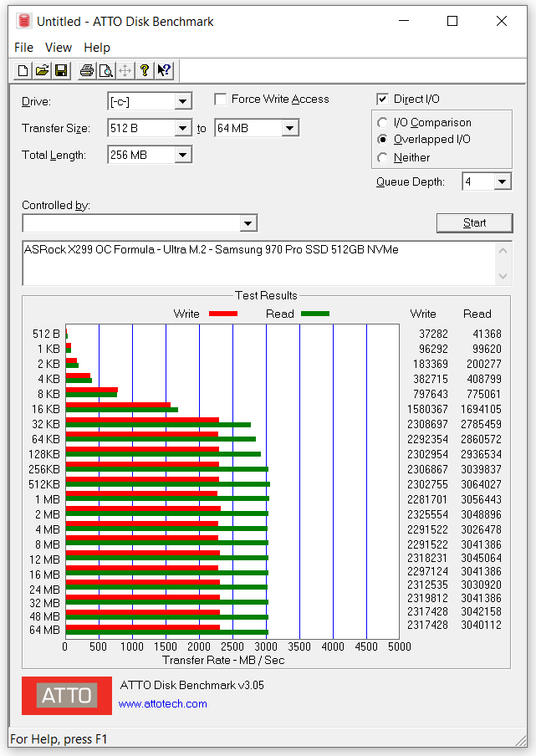Open the Help menu

pyautogui.click(x=97, y=48)
